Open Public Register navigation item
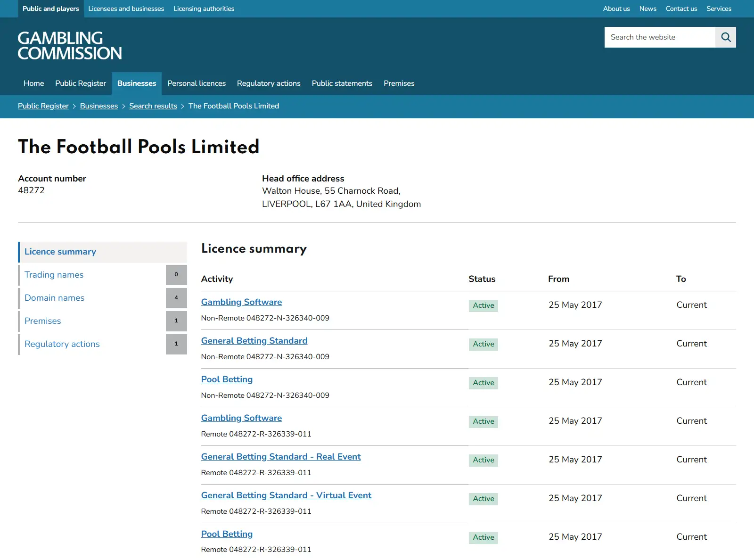 click(x=81, y=83)
